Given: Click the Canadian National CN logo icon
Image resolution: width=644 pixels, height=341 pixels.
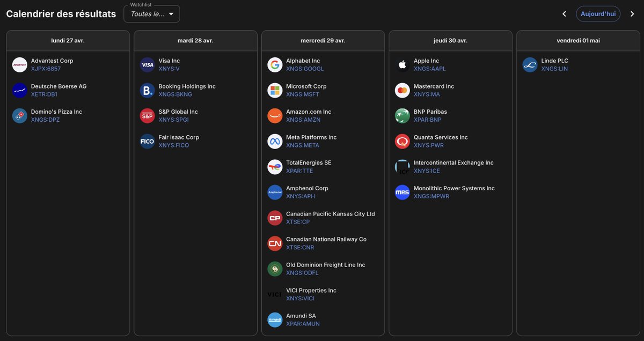Looking at the screenshot, I should 275,243.
